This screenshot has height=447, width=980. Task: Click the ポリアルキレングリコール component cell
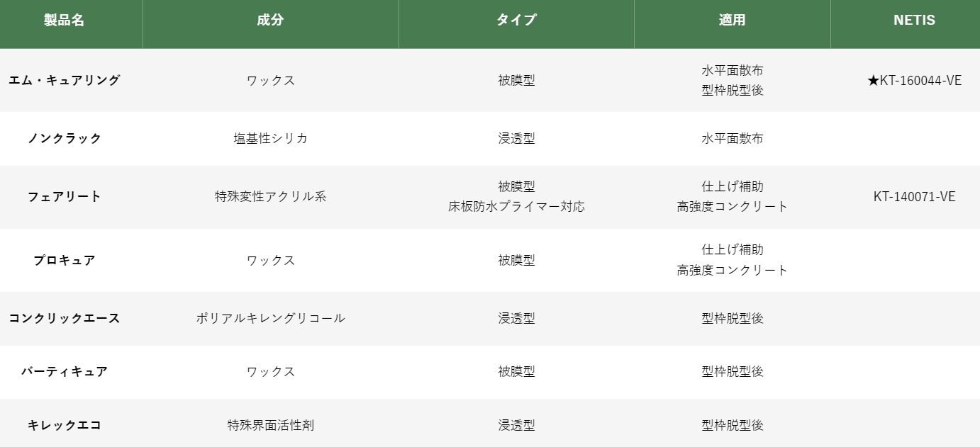coord(270,318)
